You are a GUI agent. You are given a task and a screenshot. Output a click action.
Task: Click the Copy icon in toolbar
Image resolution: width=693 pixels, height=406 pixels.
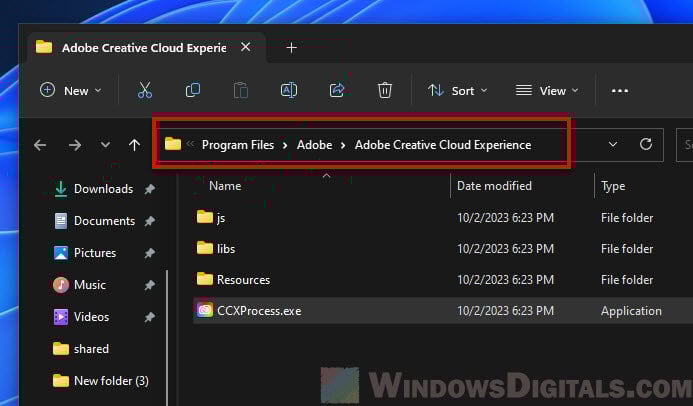click(192, 90)
